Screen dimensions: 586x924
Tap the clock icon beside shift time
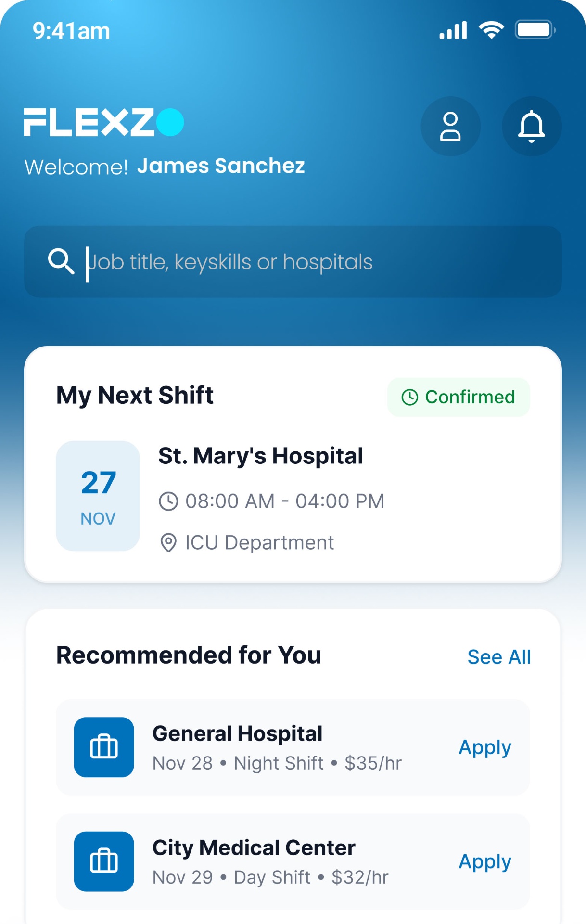[x=168, y=501]
